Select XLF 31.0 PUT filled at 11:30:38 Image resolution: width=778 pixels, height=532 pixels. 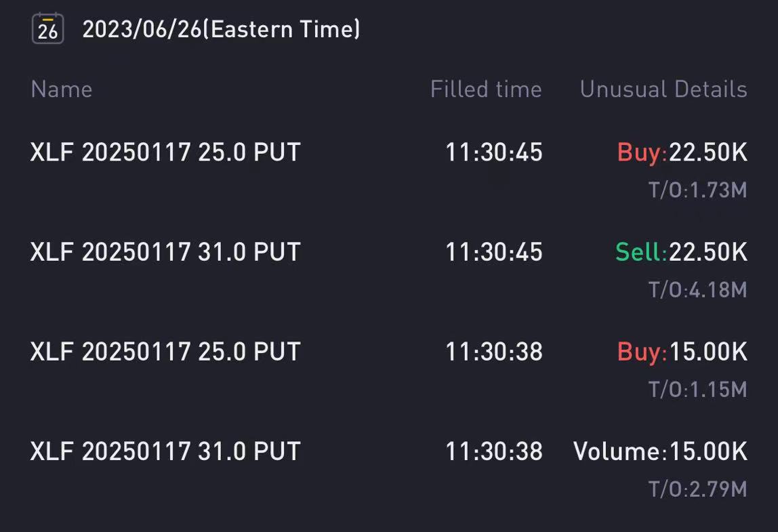(x=389, y=468)
